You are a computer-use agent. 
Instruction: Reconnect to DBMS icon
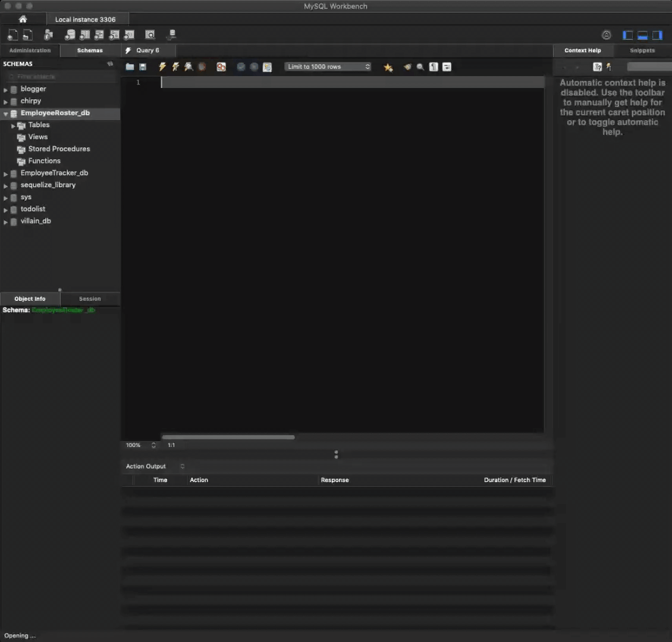click(171, 34)
